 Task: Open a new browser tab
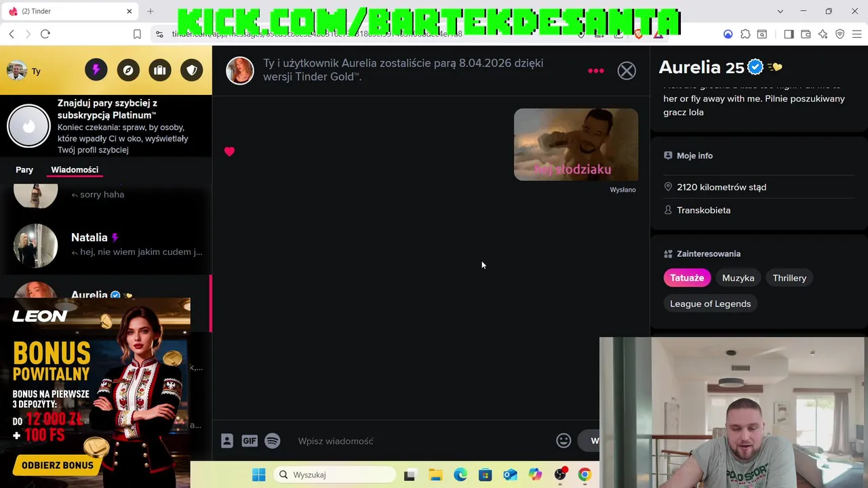click(x=151, y=12)
